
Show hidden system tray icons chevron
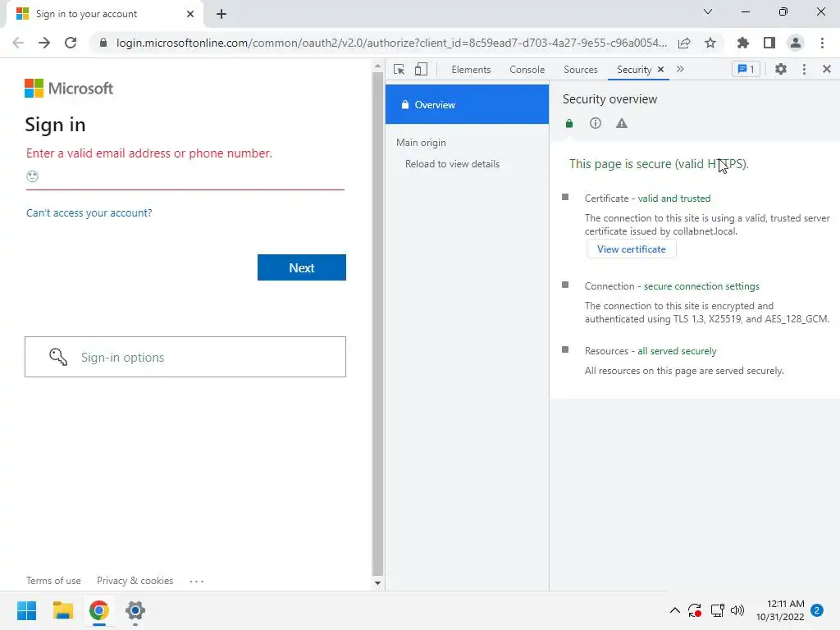click(x=675, y=610)
